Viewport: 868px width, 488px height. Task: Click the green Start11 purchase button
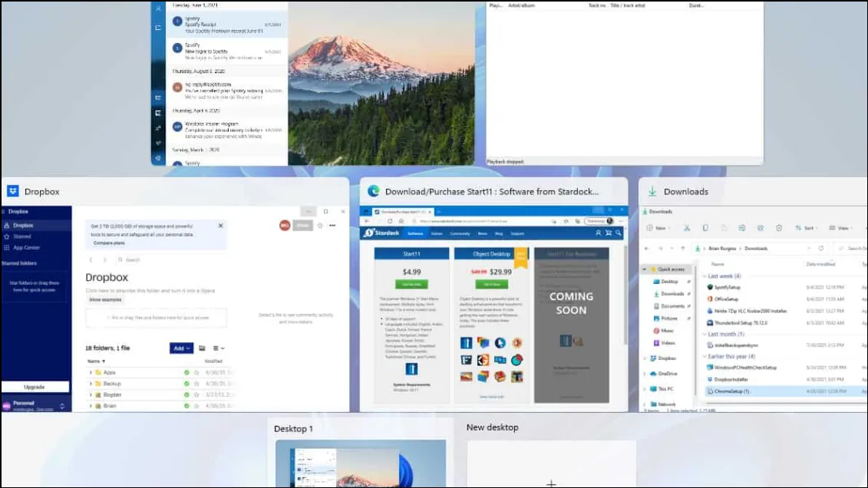tap(411, 285)
